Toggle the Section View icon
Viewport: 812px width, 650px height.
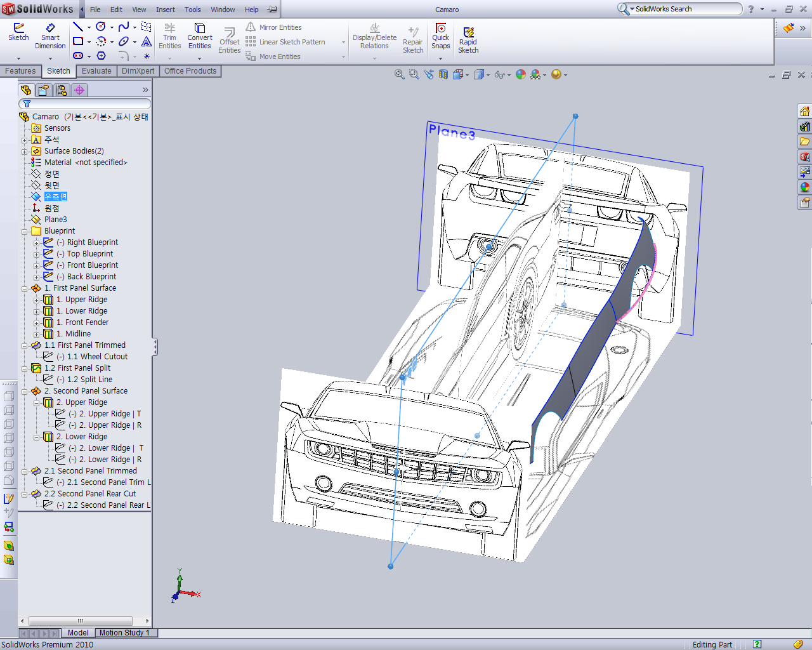[443, 74]
